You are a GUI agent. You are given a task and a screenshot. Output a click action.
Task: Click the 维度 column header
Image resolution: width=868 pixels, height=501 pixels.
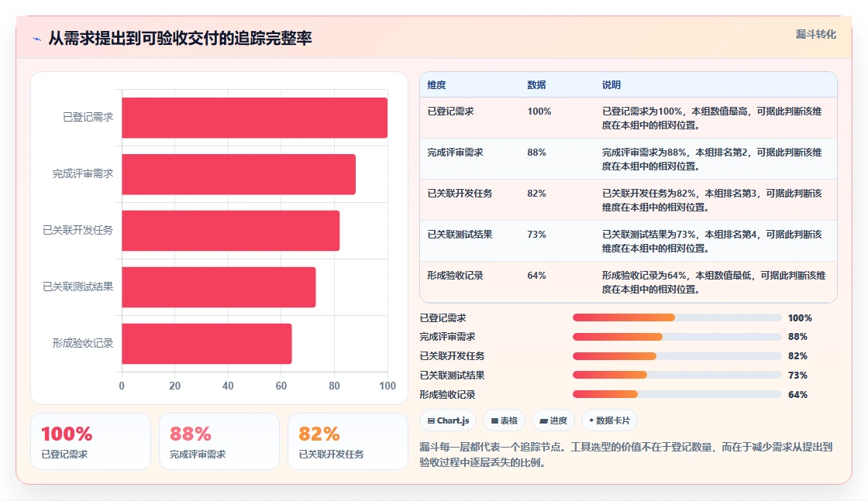coord(436,84)
